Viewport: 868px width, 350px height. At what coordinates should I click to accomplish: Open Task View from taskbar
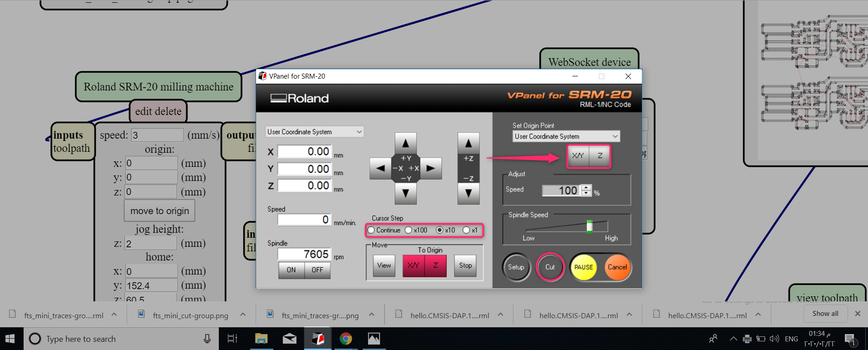click(232, 339)
